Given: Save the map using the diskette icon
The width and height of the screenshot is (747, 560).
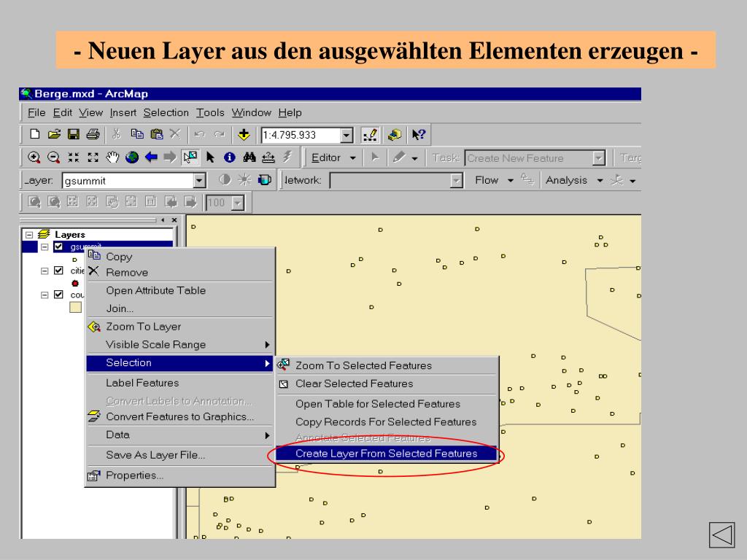Looking at the screenshot, I should pyautogui.click(x=74, y=134).
